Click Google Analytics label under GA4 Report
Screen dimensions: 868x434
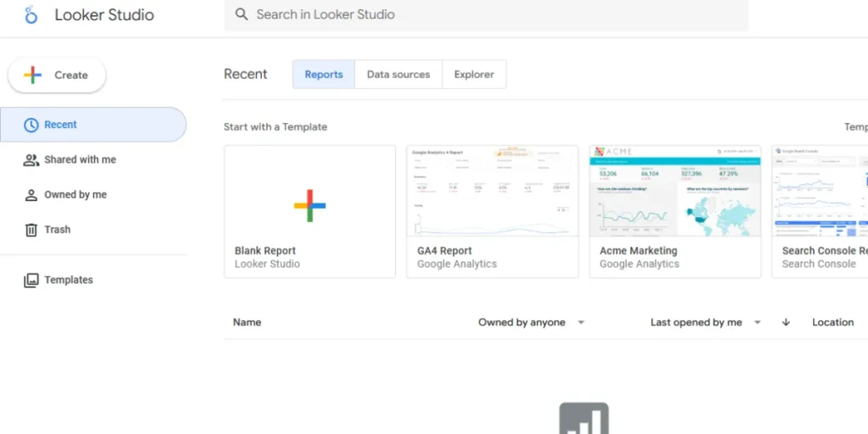point(457,264)
